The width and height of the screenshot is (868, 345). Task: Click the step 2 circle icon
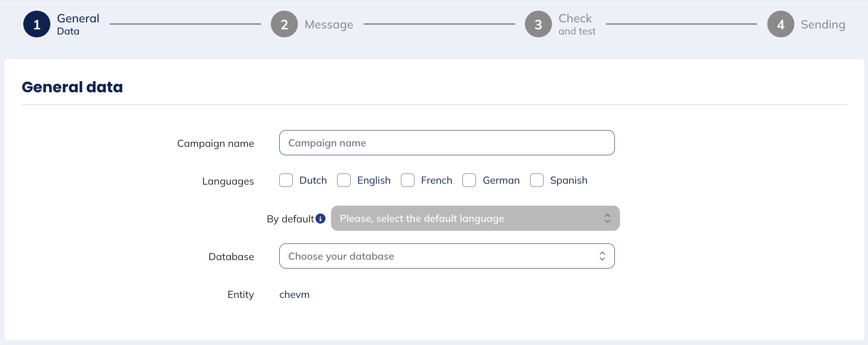284,24
